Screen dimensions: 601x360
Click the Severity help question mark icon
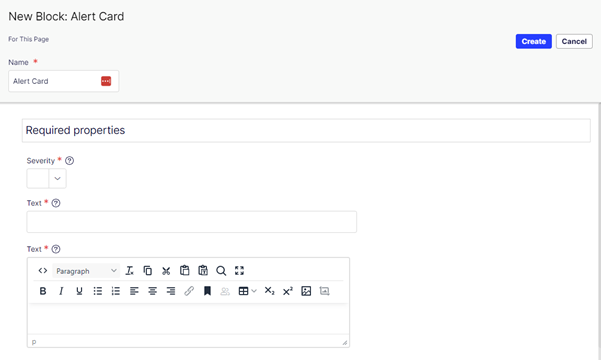(x=69, y=161)
